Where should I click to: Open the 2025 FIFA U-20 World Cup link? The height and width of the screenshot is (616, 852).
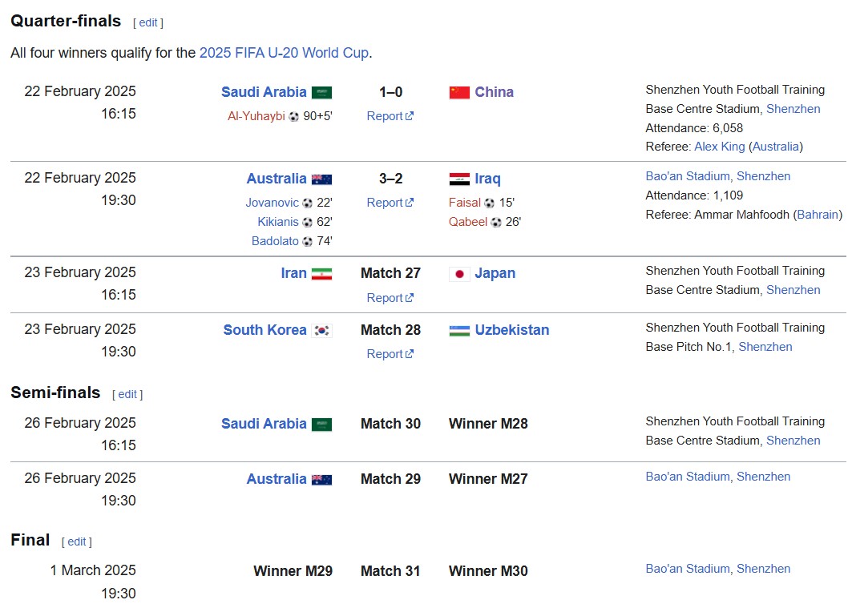(285, 53)
